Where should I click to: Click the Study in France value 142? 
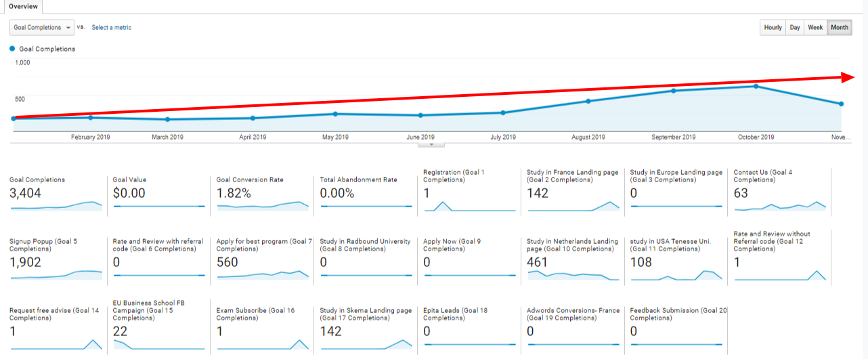tap(538, 193)
